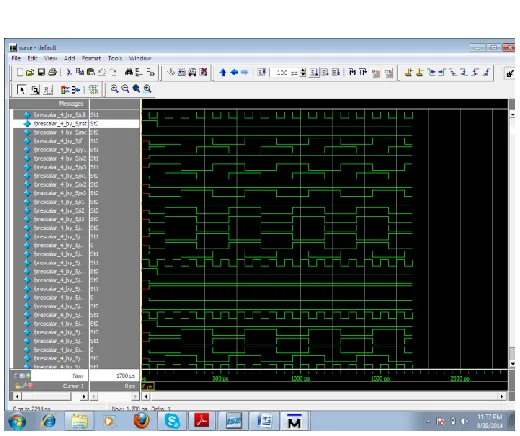This screenshot has height=436, width=520.
Task: Open the Windows Start button
Action: pyautogui.click(x=17, y=421)
